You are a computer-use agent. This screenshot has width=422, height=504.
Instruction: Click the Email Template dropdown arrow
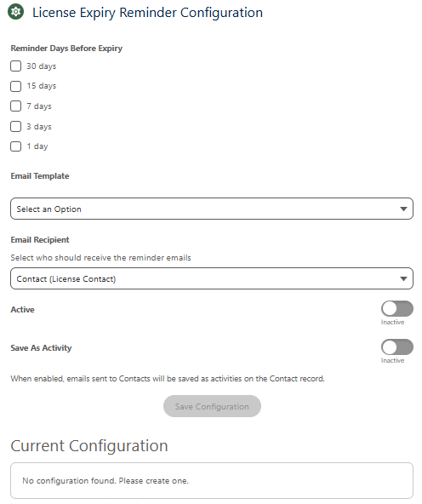403,209
